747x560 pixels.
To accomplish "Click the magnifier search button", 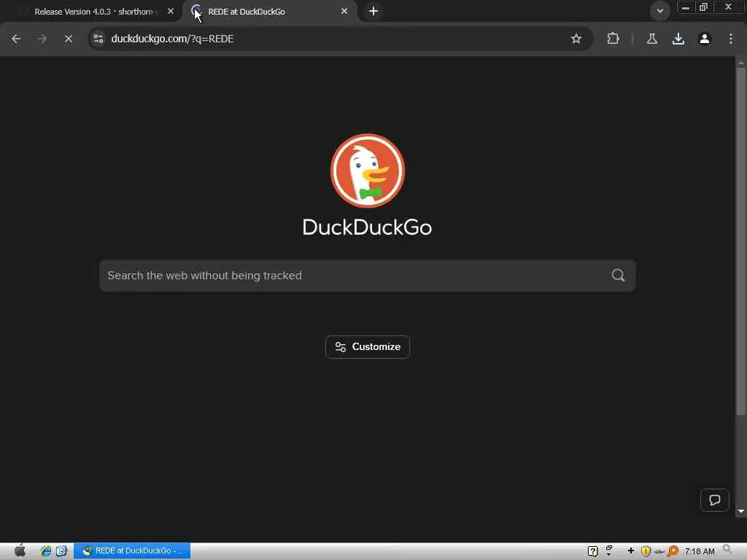I will coord(618,275).
